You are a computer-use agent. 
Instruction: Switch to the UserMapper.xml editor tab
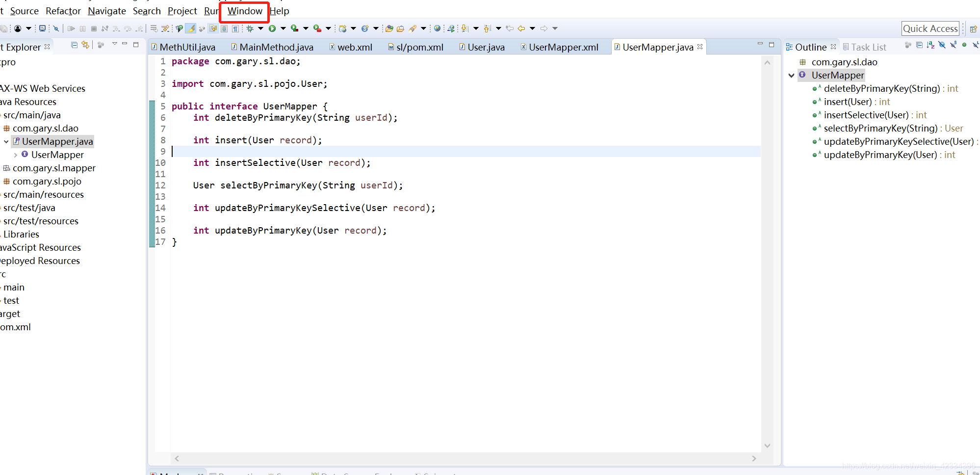click(559, 47)
